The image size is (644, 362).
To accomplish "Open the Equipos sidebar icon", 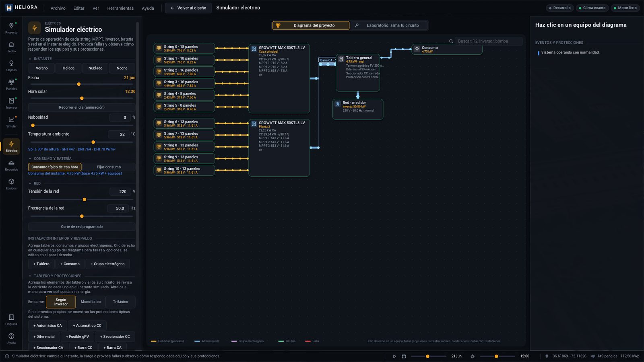I will click(x=11, y=184).
